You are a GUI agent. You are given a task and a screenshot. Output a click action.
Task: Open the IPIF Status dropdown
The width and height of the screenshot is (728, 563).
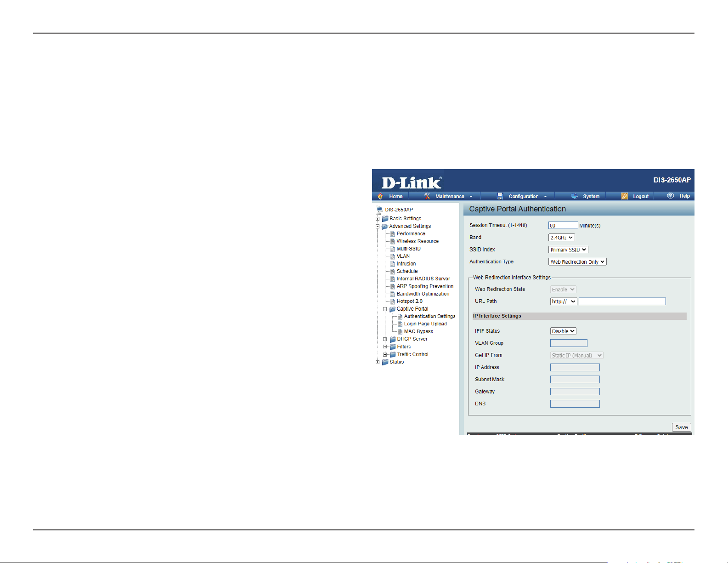point(563,331)
